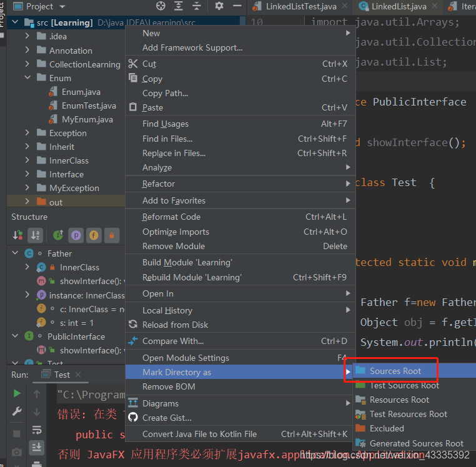Click the Collapse All icon in Project toolbar
This screenshot has width=476, height=467.
point(197,6)
